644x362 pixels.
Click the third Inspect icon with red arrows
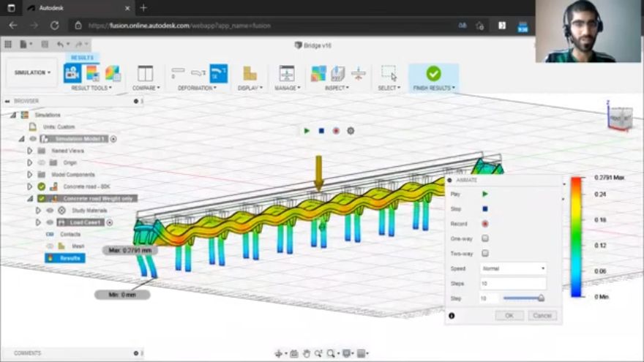[359, 73]
